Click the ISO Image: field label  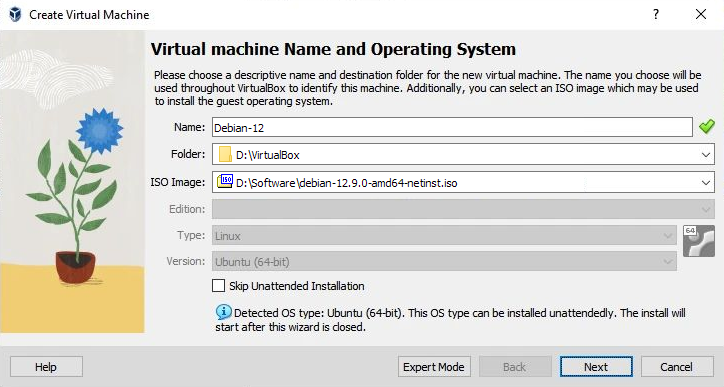[x=178, y=182]
